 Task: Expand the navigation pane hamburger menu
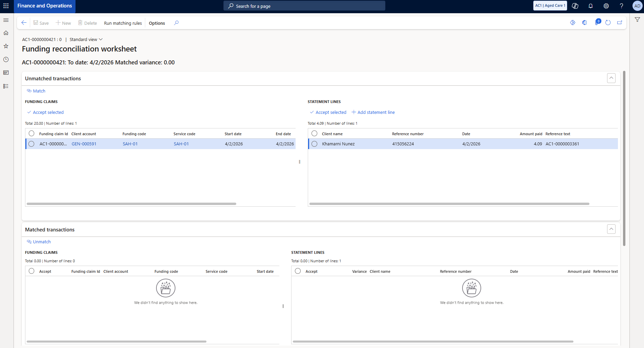[x=6, y=20]
